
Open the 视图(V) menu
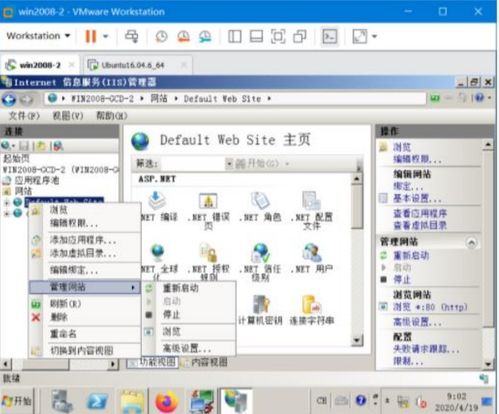68,116
